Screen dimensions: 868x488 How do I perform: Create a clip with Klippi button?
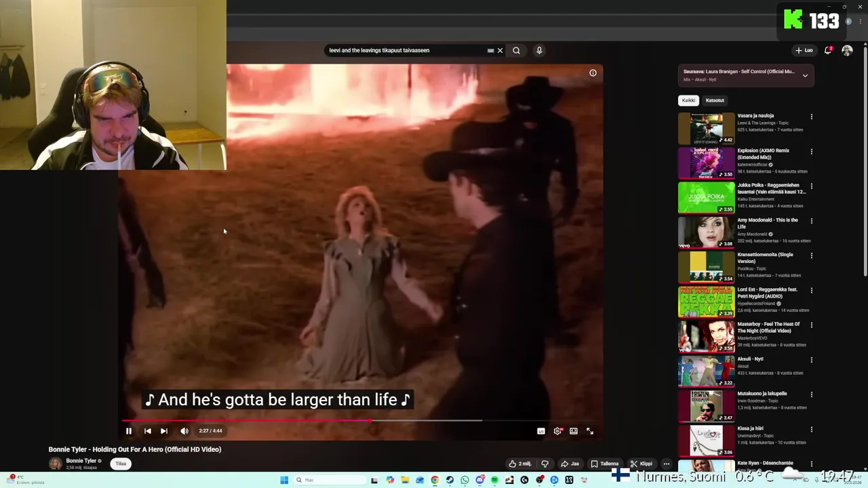point(641,464)
